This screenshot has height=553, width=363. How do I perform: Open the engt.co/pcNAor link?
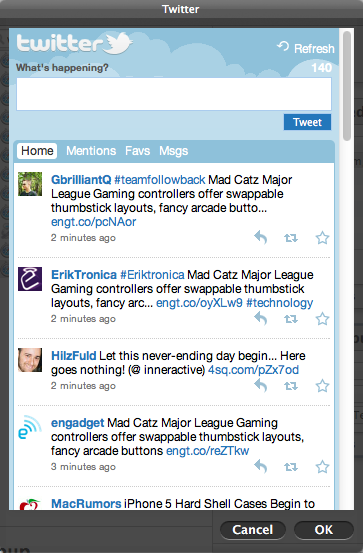93,222
